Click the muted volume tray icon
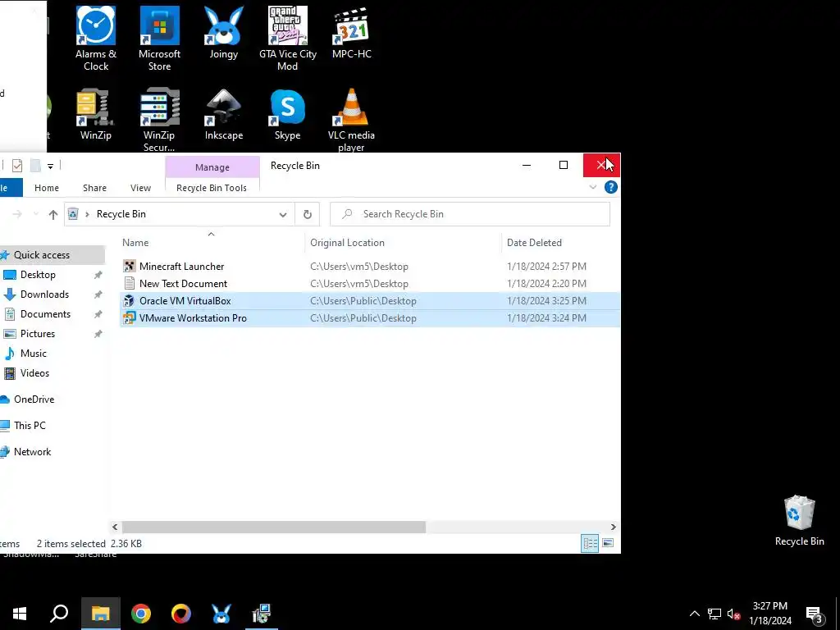 click(x=734, y=614)
